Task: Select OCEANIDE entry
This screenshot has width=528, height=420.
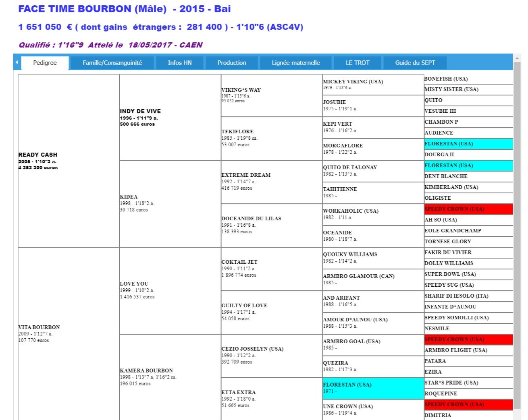Action: click(337, 232)
